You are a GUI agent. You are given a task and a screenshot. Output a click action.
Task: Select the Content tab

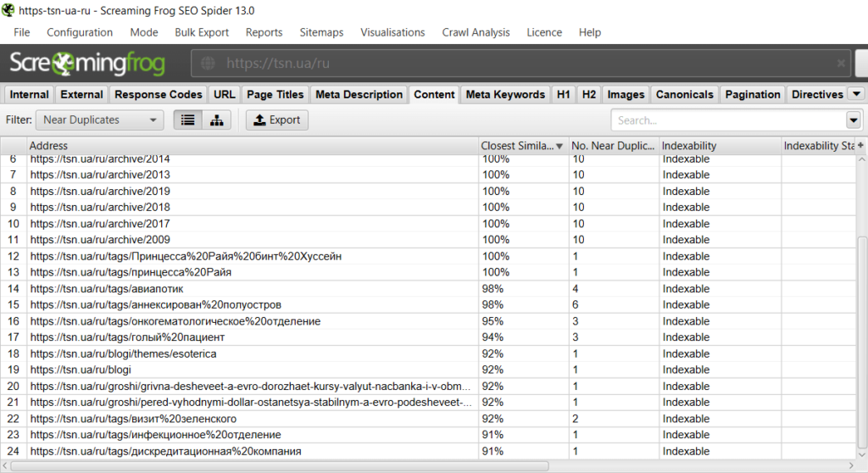pyautogui.click(x=434, y=94)
